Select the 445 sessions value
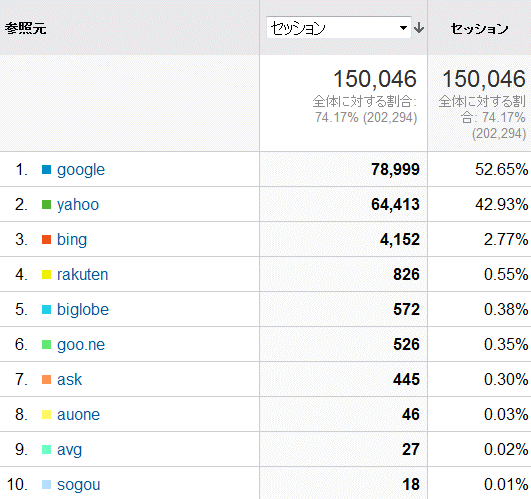This screenshot has height=499, width=531. click(x=406, y=379)
